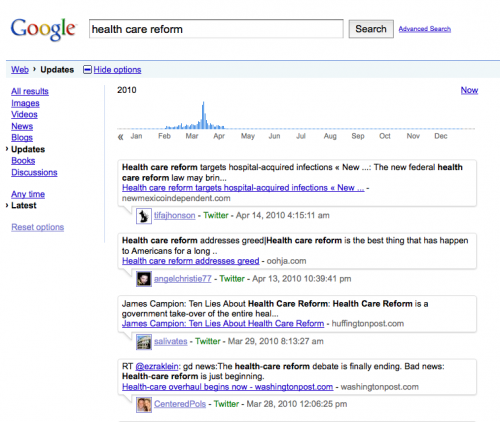Select Books in sidebar

[x=23, y=161]
